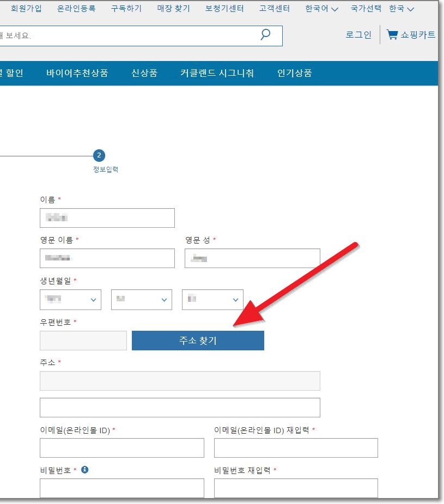Expand the 국가선택 한국 country dropdown
Image resolution: width=444 pixels, height=504 pixels.
(x=382, y=9)
